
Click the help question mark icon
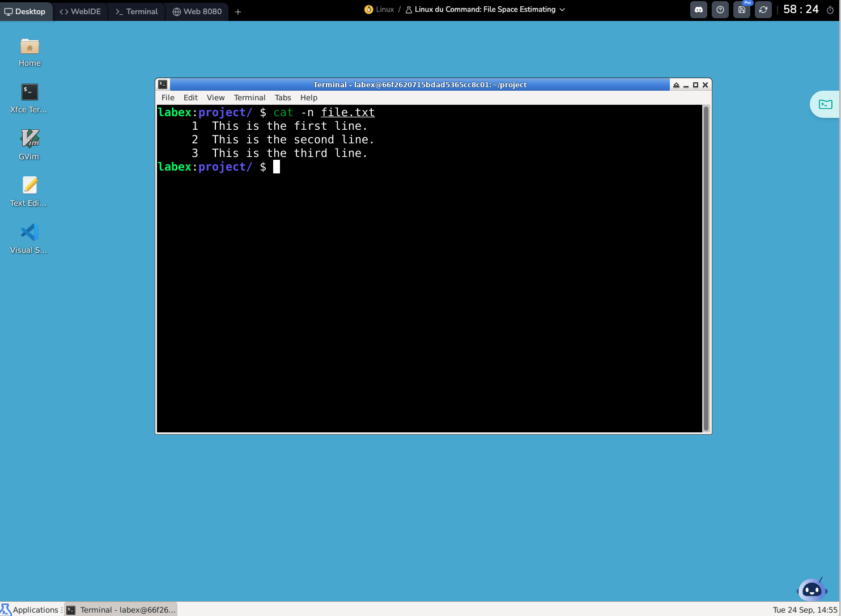pyautogui.click(x=720, y=10)
